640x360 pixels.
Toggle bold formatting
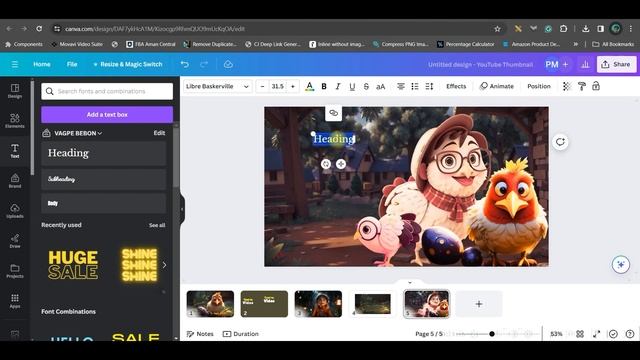[324, 87]
